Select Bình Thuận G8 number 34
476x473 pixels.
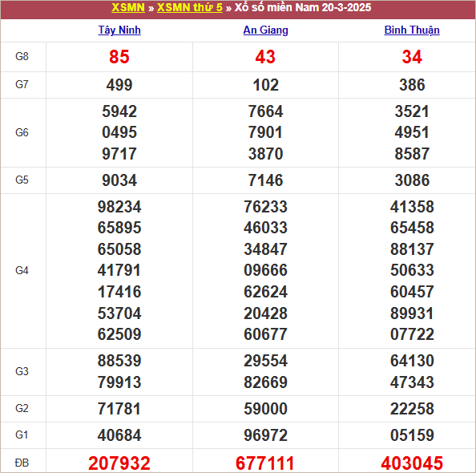[412, 57]
